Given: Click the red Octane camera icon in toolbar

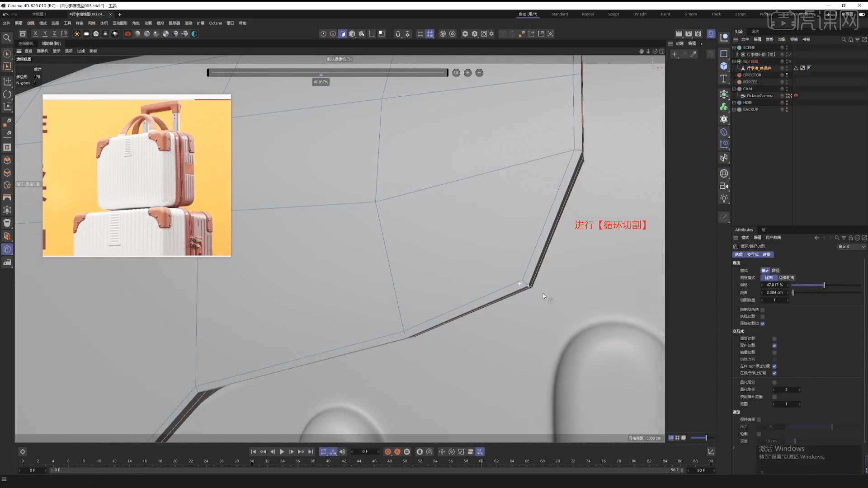Looking at the screenshot, I should 128,34.
